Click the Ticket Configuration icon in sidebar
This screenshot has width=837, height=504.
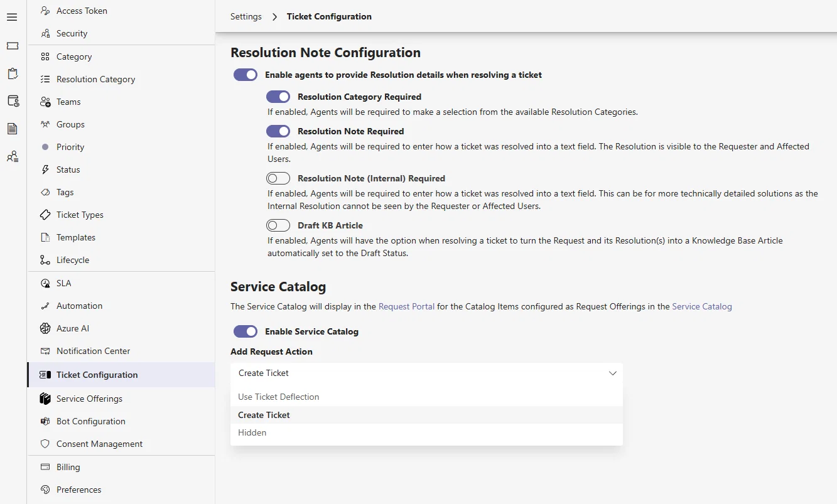(x=45, y=375)
